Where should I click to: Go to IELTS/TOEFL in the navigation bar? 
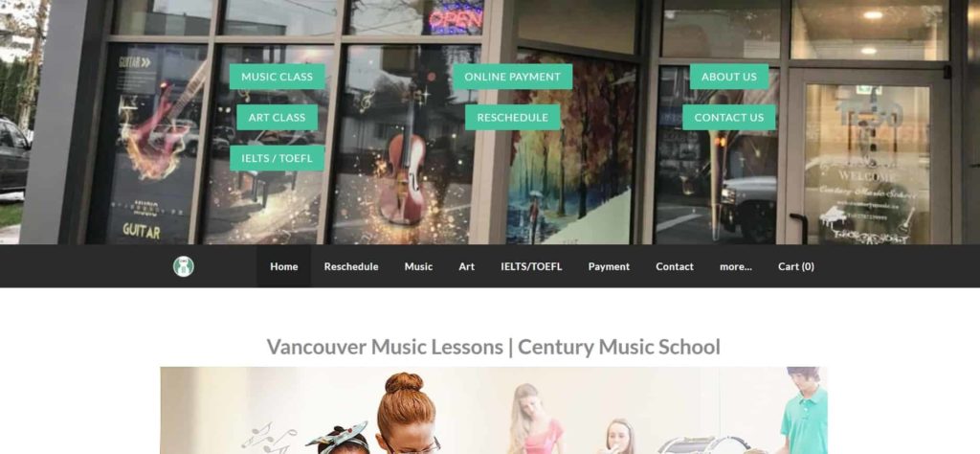click(x=531, y=266)
